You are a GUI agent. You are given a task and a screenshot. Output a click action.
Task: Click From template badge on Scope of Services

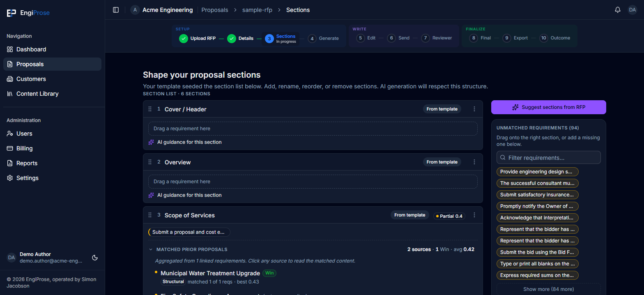click(410, 215)
